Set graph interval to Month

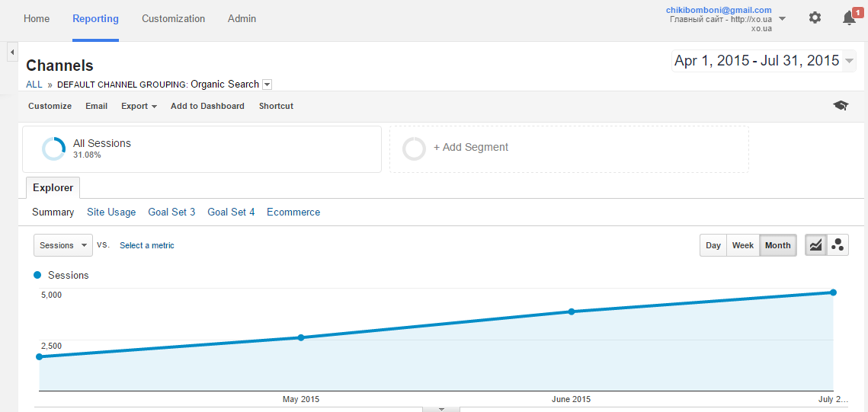coord(777,245)
